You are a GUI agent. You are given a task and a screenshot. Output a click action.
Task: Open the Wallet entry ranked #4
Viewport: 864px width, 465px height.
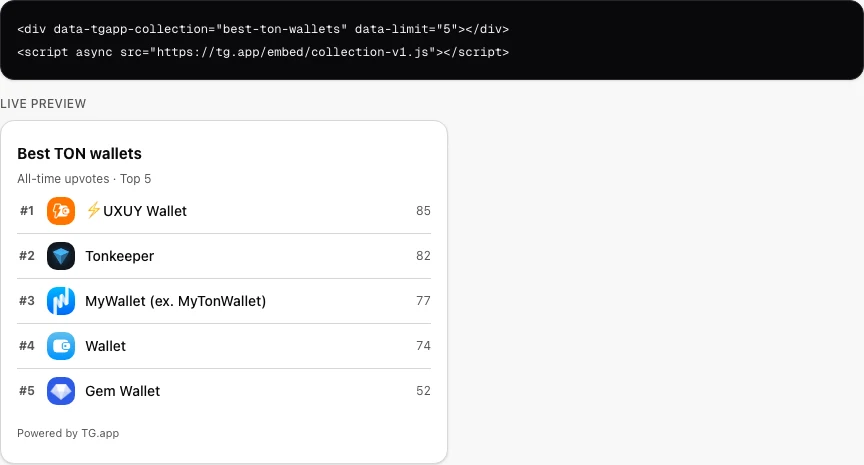(224, 346)
